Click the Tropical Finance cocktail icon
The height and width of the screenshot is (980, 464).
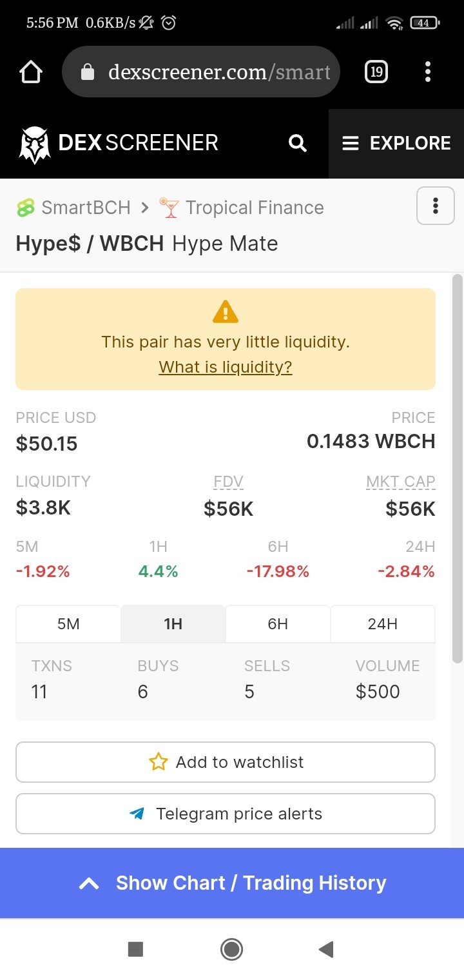(169, 208)
